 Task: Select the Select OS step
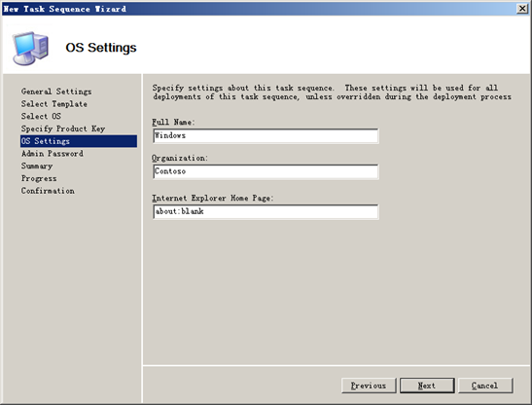(x=41, y=116)
